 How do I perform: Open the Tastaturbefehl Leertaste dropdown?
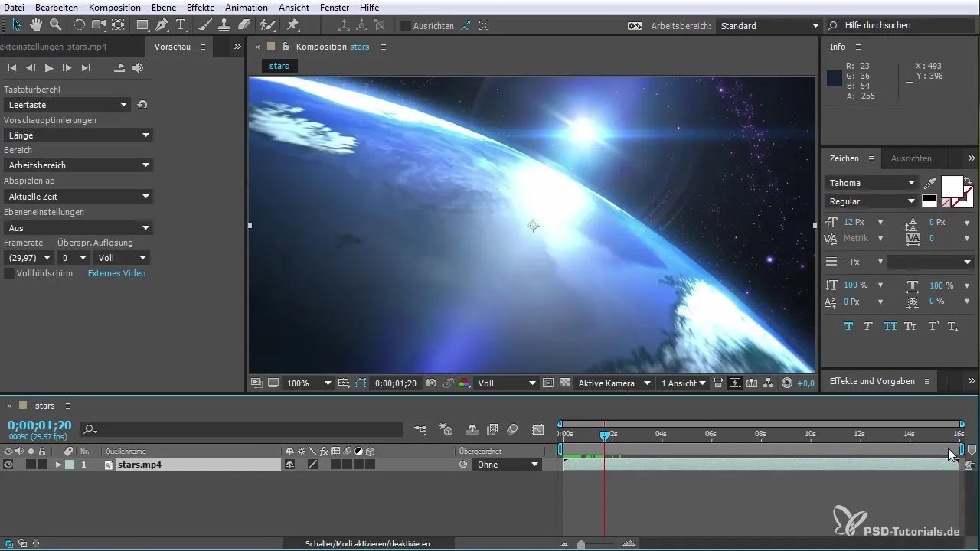pos(67,105)
